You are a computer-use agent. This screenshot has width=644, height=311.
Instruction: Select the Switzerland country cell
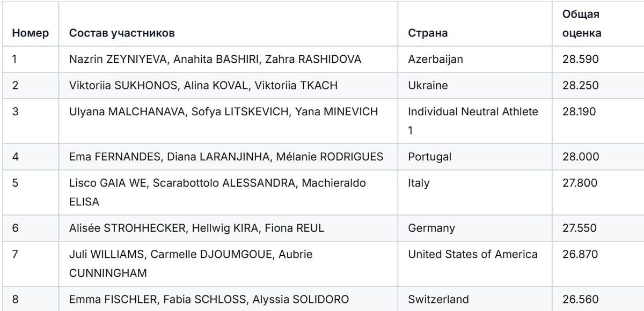pyautogui.click(x=438, y=300)
